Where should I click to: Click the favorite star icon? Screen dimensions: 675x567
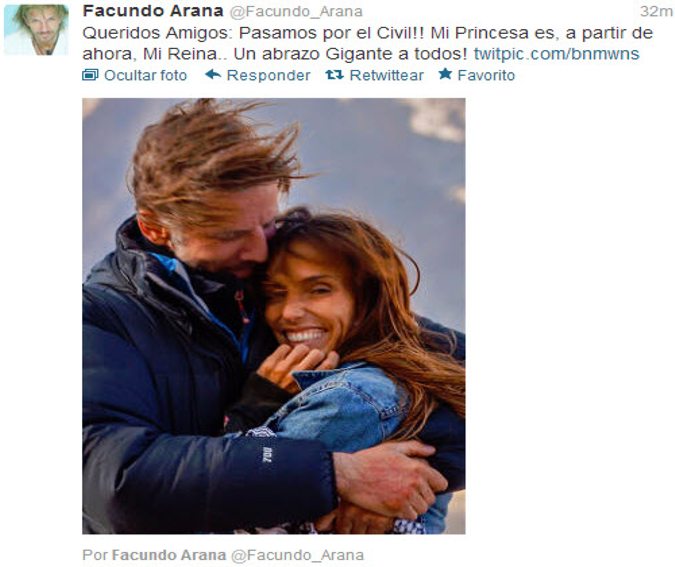(x=445, y=74)
